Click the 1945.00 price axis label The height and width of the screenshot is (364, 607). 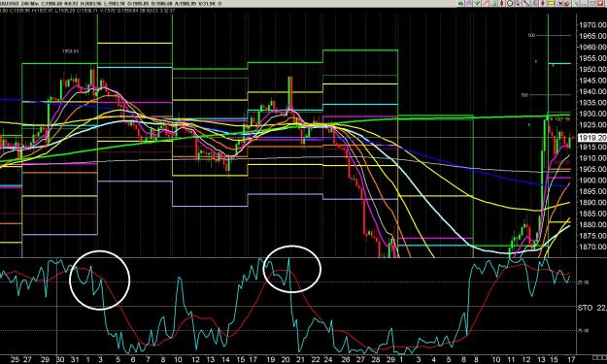tap(592, 81)
